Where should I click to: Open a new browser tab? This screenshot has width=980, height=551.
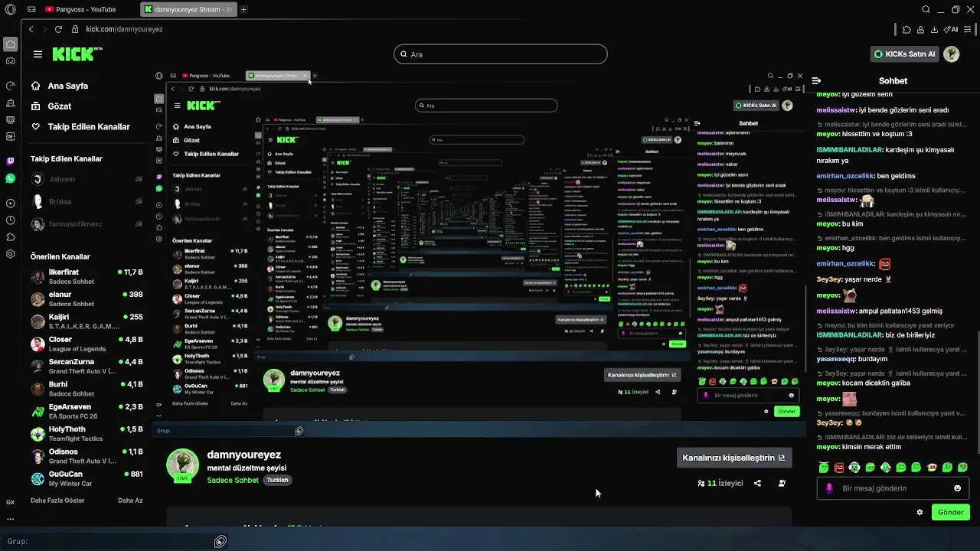(x=243, y=9)
